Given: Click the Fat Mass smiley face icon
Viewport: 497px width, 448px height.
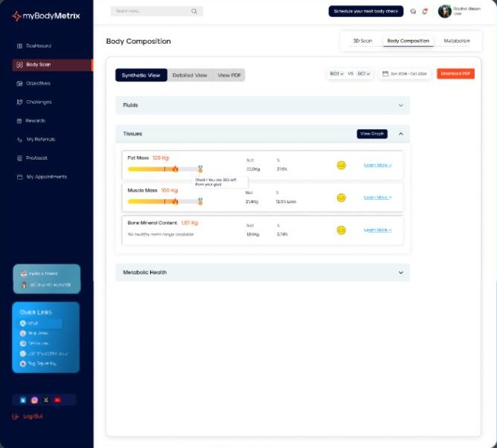Looking at the screenshot, I should (x=341, y=165).
